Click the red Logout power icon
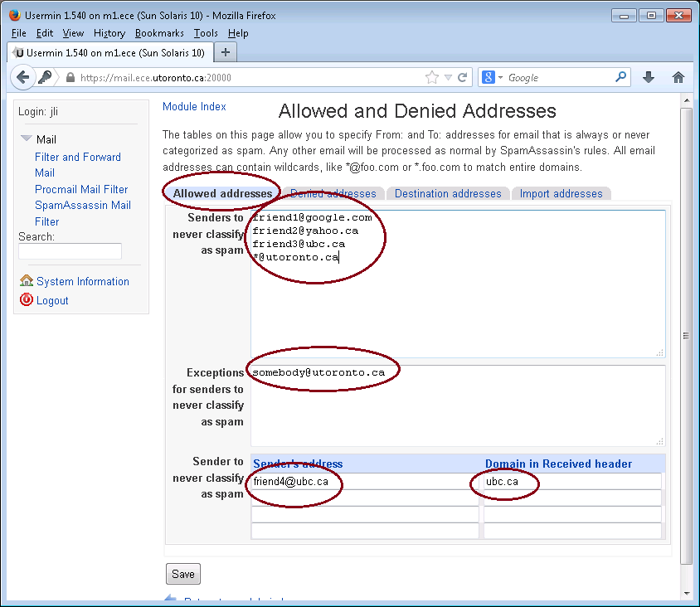Screen dimensions: 700x607 [x=27, y=299]
